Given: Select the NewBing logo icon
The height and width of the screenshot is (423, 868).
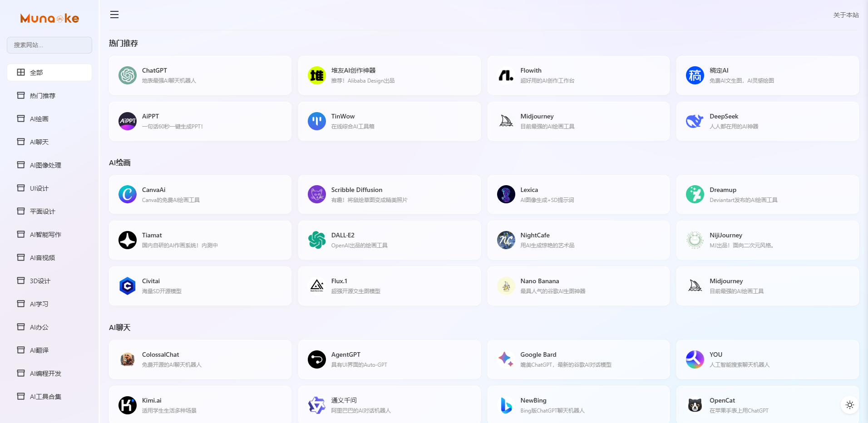Looking at the screenshot, I should click(506, 405).
